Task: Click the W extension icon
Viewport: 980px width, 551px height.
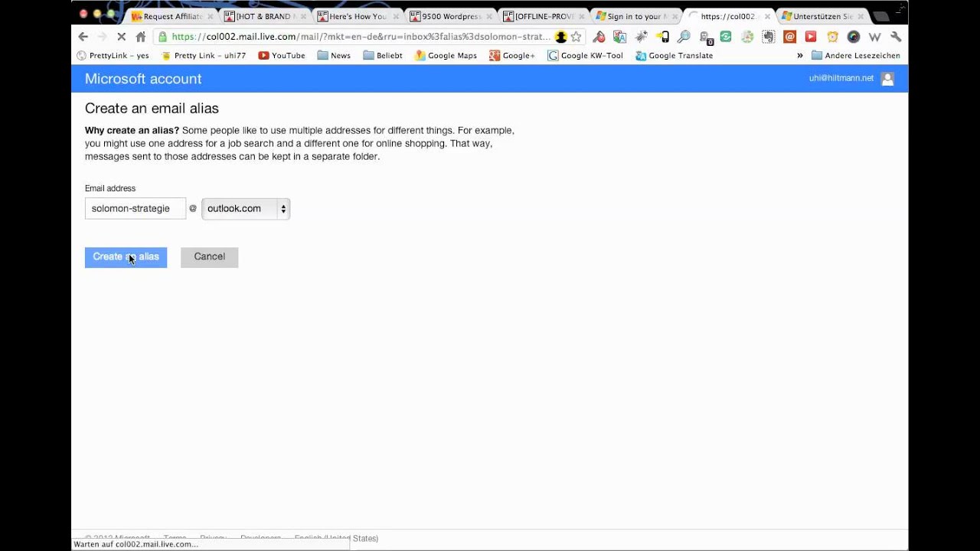Action: (874, 37)
